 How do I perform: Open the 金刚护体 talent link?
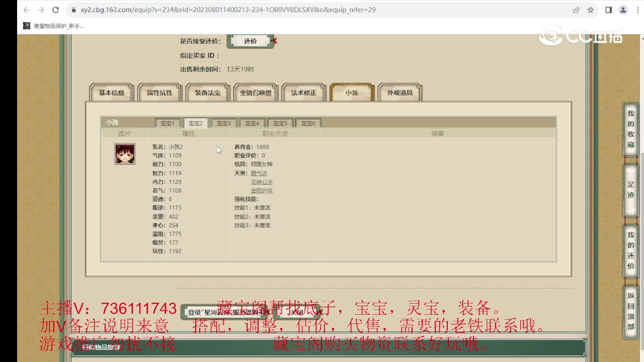(x=262, y=191)
